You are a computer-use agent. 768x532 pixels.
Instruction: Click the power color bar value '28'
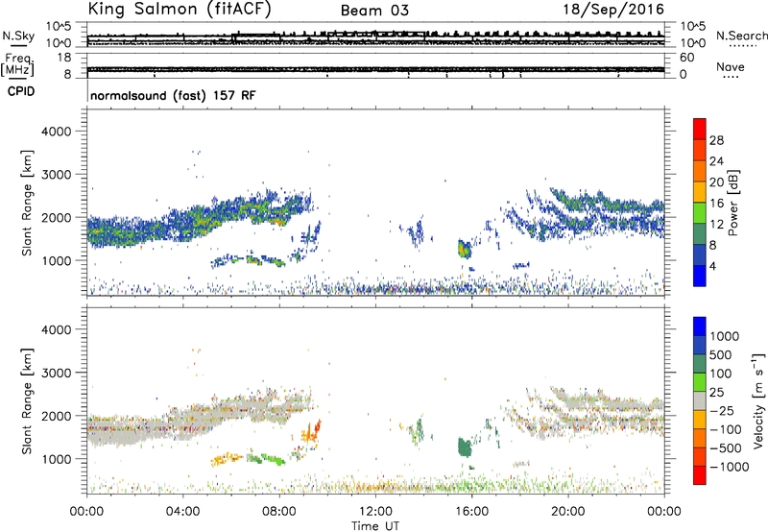pyautogui.click(x=716, y=140)
